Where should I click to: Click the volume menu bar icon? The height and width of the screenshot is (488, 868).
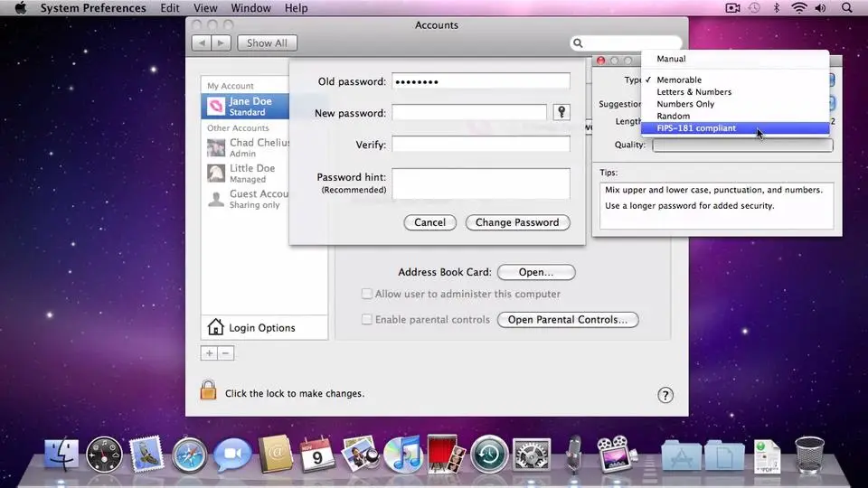tap(821, 8)
